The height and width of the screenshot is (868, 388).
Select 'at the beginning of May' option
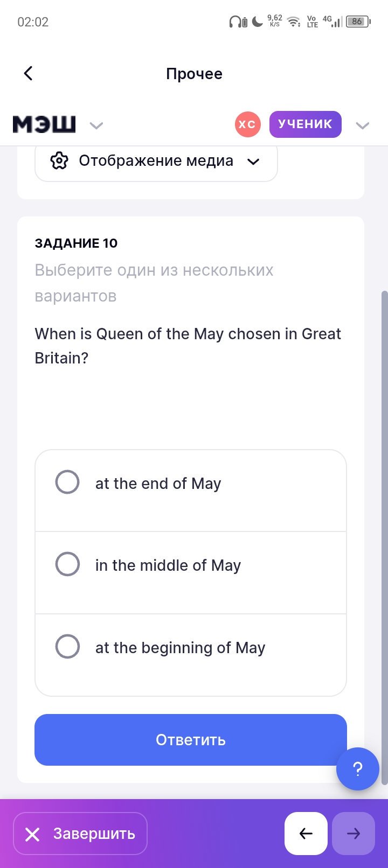(x=67, y=647)
